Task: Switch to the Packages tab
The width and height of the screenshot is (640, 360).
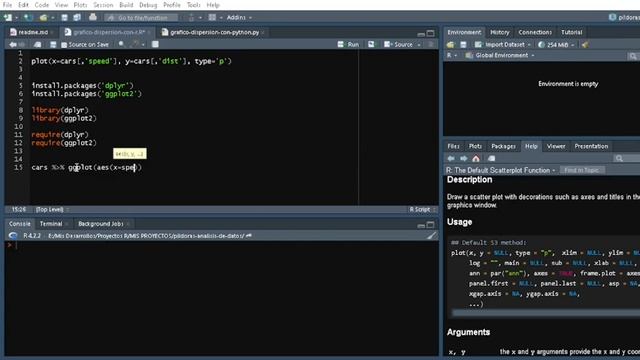Action: 503,146
